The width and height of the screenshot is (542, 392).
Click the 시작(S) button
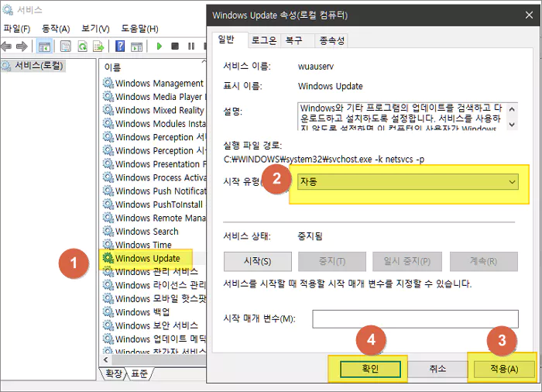[x=258, y=261]
